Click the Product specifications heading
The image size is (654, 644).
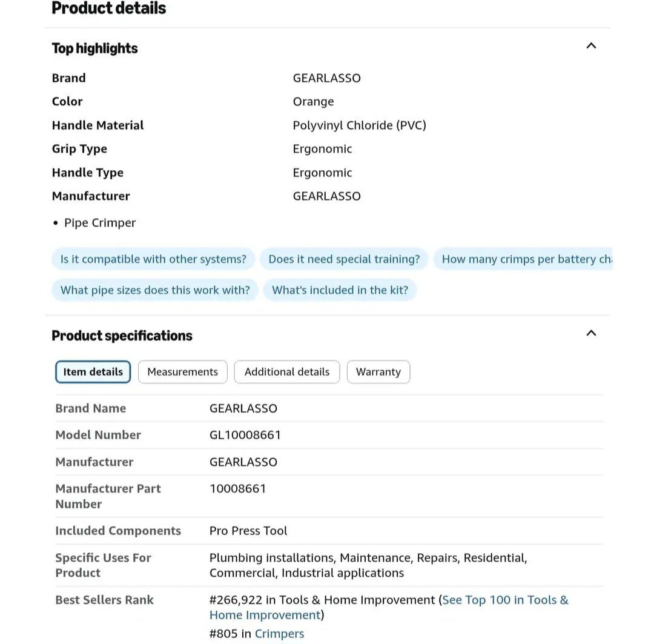(x=122, y=336)
